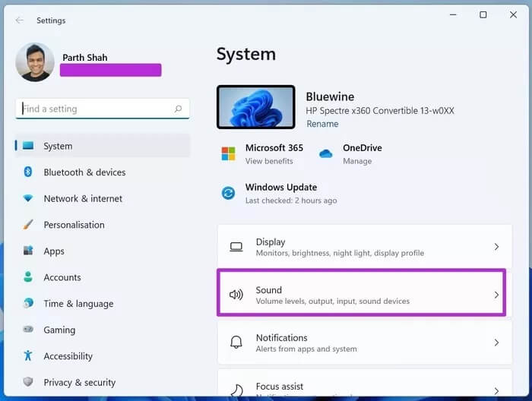Click the Accounts person icon

coord(28,276)
